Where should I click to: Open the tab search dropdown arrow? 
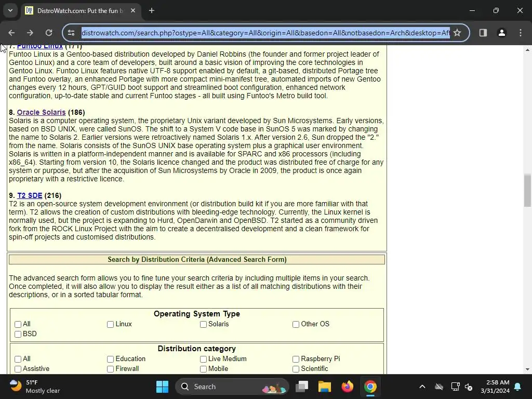coord(10,10)
